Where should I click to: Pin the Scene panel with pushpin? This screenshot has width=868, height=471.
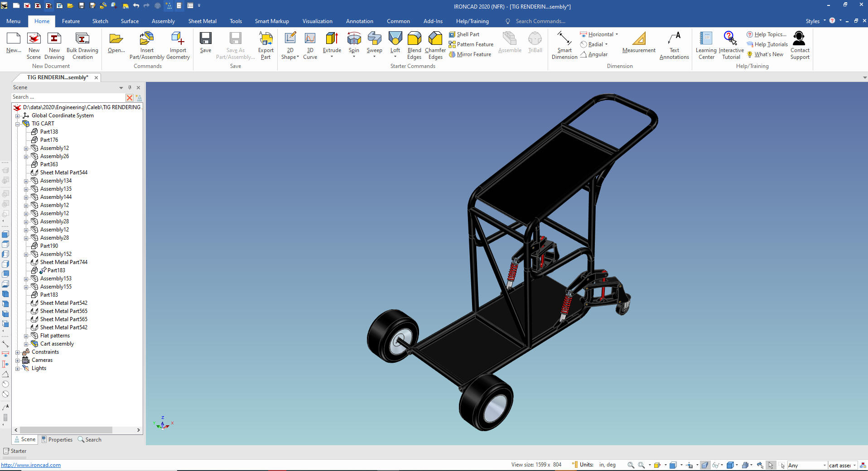pos(130,87)
